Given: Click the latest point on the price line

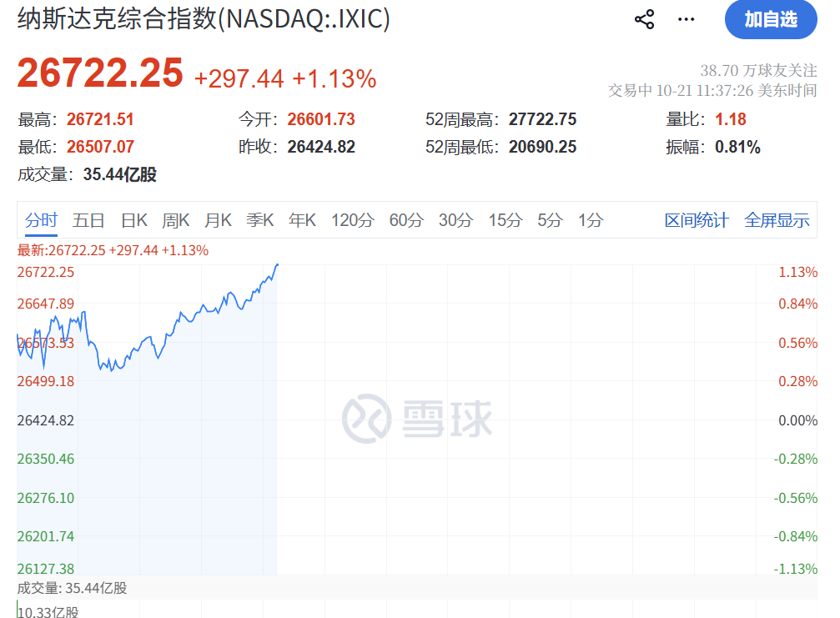Looking at the screenshot, I should click(277, 264).
